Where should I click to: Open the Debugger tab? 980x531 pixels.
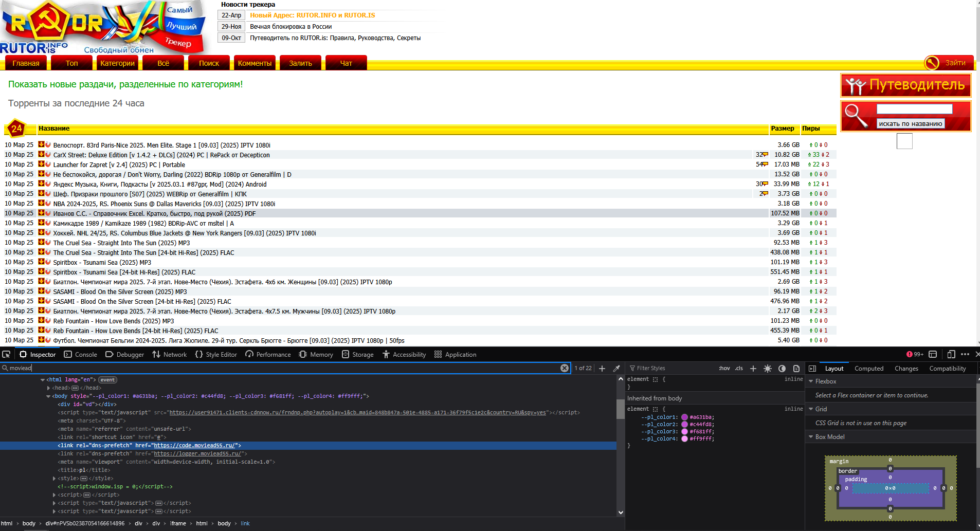(x=125, y=354)
